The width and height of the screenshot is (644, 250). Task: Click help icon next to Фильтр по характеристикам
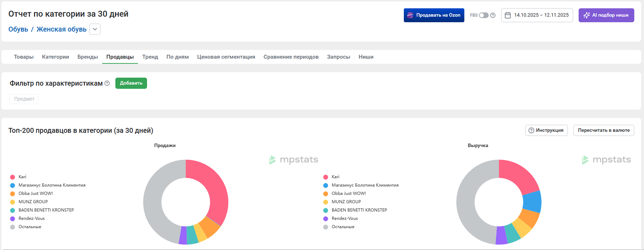pos(107,83)
